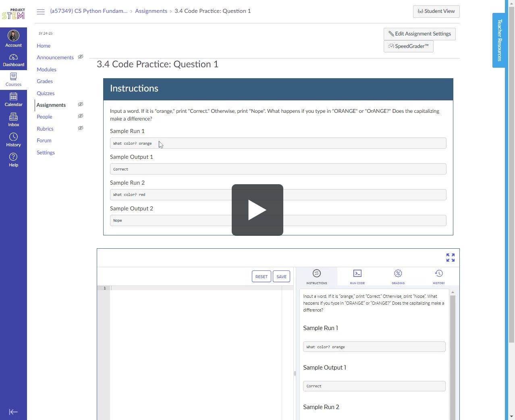The image size is (515, 420).
Task: Open the History clock icon
Action: (x=13, y=137)
